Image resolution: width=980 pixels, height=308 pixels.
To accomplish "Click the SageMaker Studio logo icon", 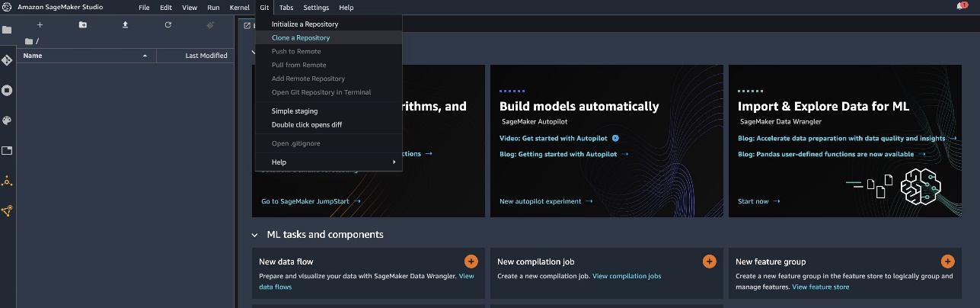I will pyautogui.click(x=7, y=7).
